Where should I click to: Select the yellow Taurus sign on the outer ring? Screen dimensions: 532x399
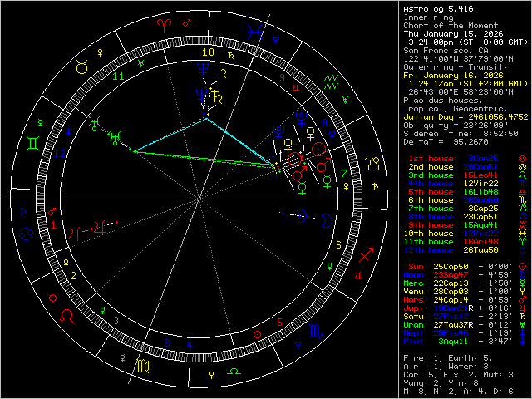(81, 69)
